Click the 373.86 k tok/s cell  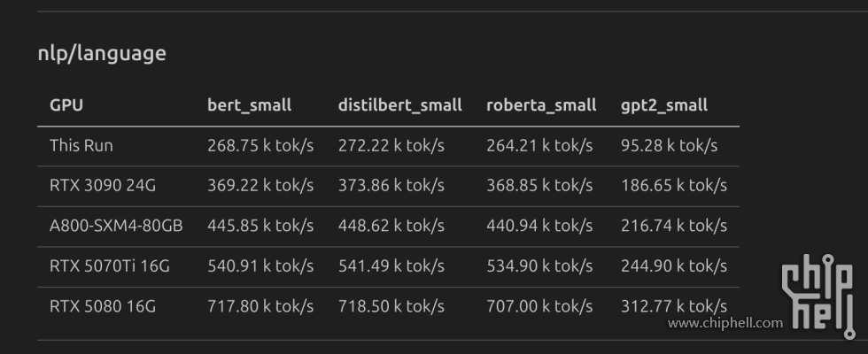(x=391, y=185)
